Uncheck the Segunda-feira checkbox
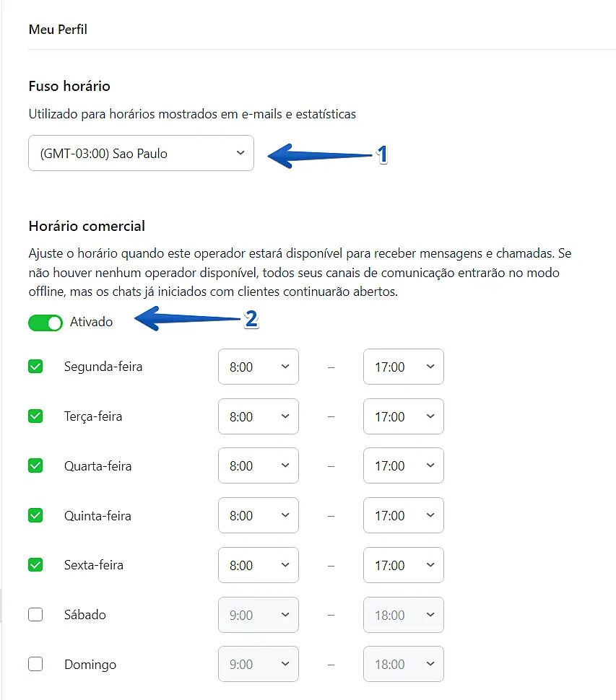Image resolution: width=616 pixels, height=700 pixels. pyautogui.click(x=35, y=367)
